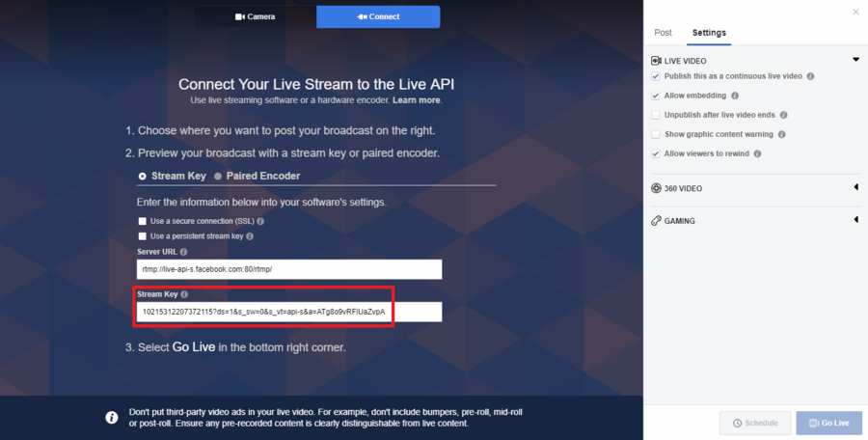Click the Stream Key input field

[289, 312]
